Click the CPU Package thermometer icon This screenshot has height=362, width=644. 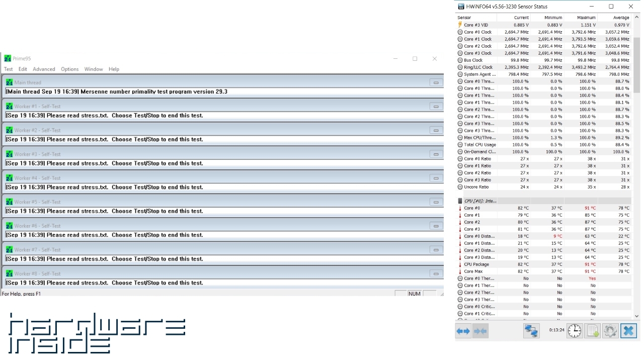pos(460,264)
